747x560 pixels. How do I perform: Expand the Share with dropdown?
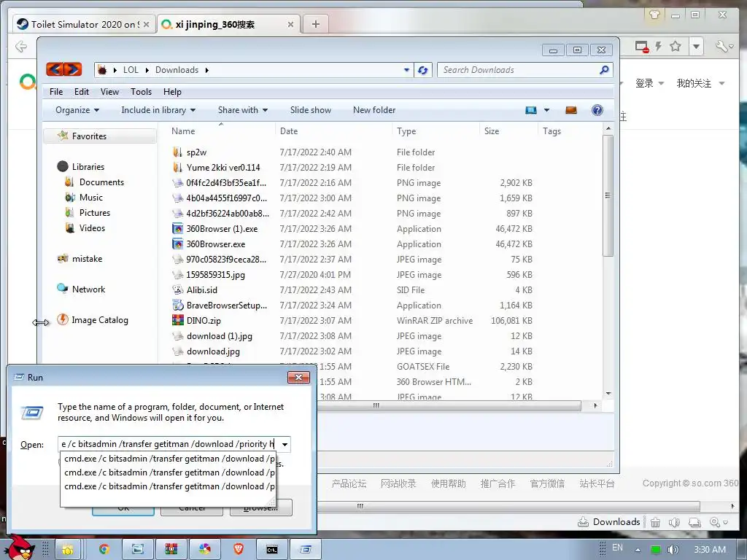pyautogui.click(x=242, y=110)
